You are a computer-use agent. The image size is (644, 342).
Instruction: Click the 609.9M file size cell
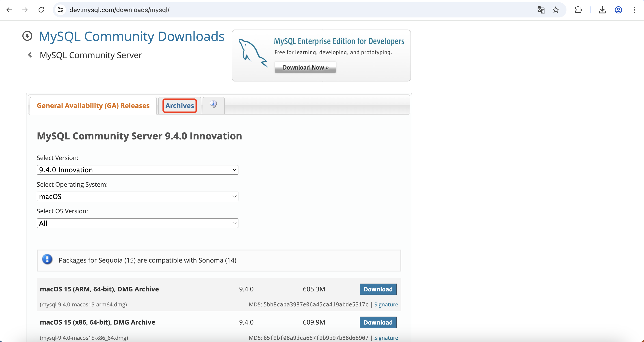tap(314, 322)
